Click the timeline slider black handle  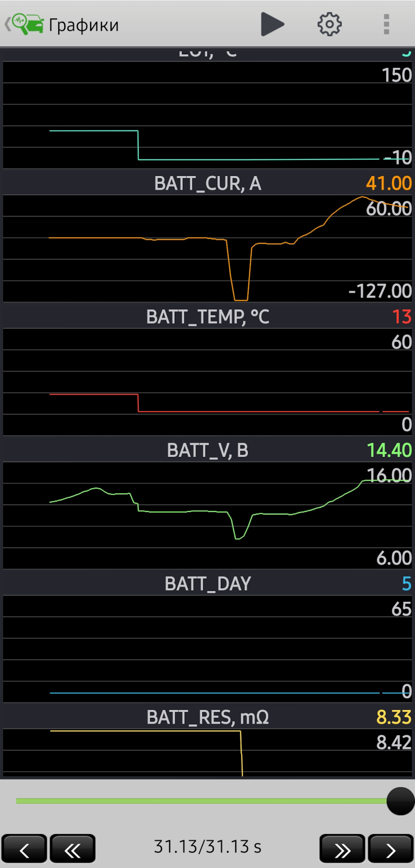point(400,801)
